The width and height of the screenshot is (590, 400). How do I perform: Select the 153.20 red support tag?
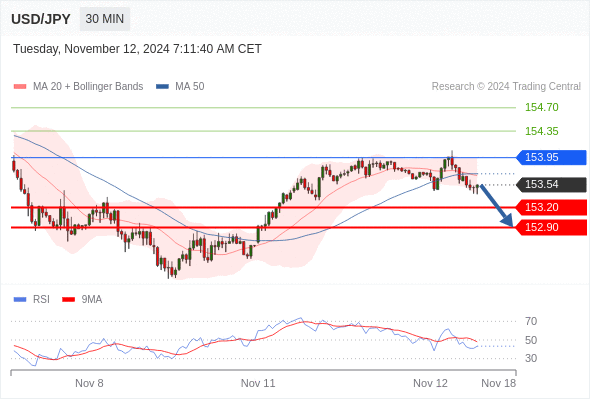pyautogui.click(x=551, y=207)
